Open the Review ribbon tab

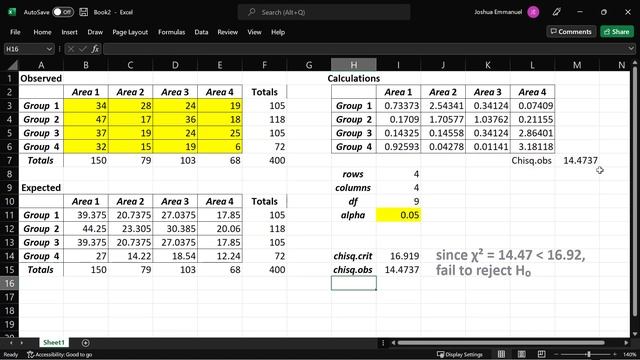pos(227,32)
